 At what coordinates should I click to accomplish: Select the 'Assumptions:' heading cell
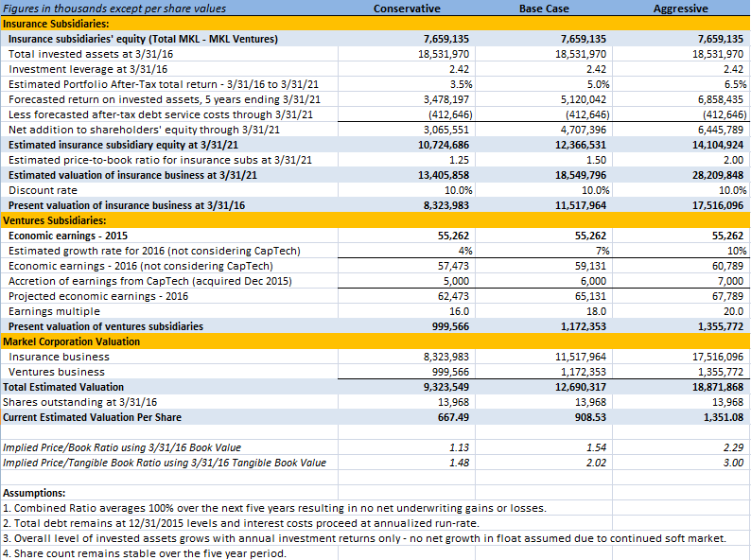point(34,493)
